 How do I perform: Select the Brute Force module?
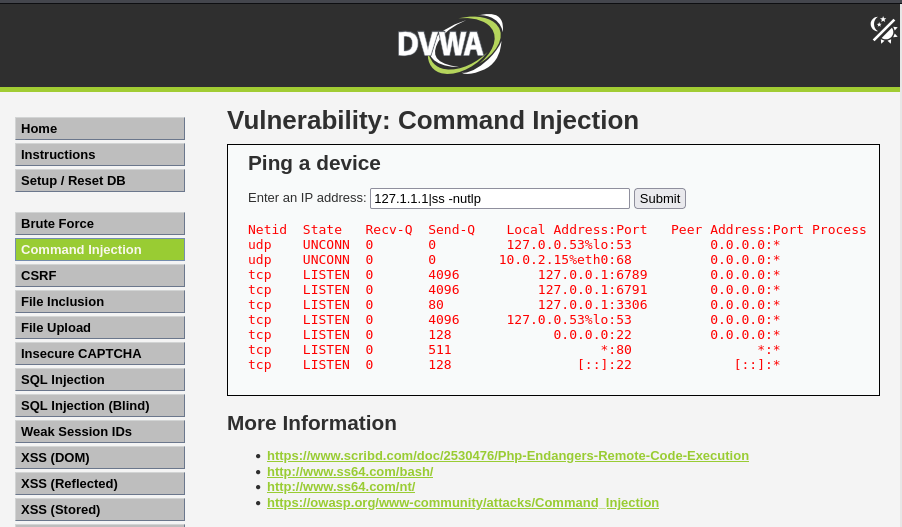click(100, 224)
